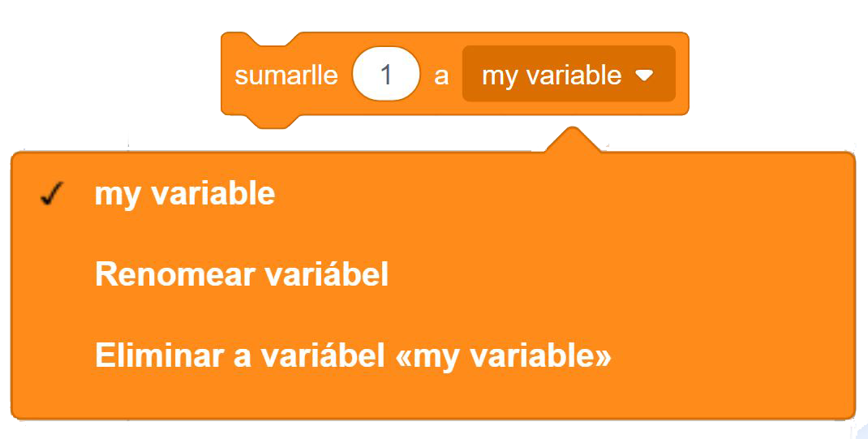Click the "my variable" text inside the block field
The height and width of the screenshot is (439, 868).
552,75
